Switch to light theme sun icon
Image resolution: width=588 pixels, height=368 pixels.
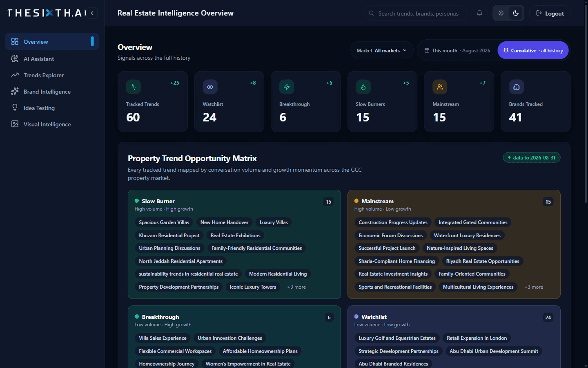click(x=501, y=13)
